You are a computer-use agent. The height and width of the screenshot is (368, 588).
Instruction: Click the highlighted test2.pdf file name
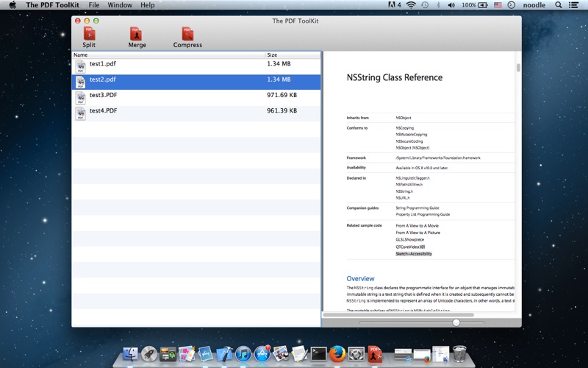(102, 79)
